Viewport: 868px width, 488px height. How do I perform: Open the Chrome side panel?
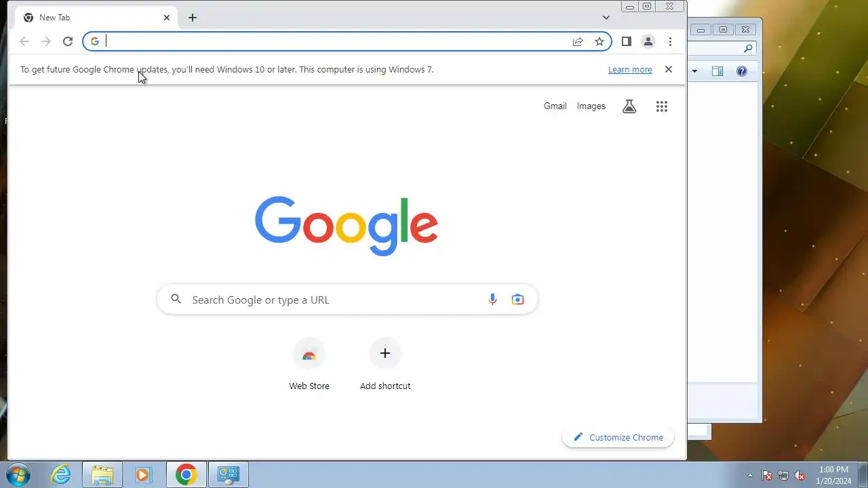[627, 41]
